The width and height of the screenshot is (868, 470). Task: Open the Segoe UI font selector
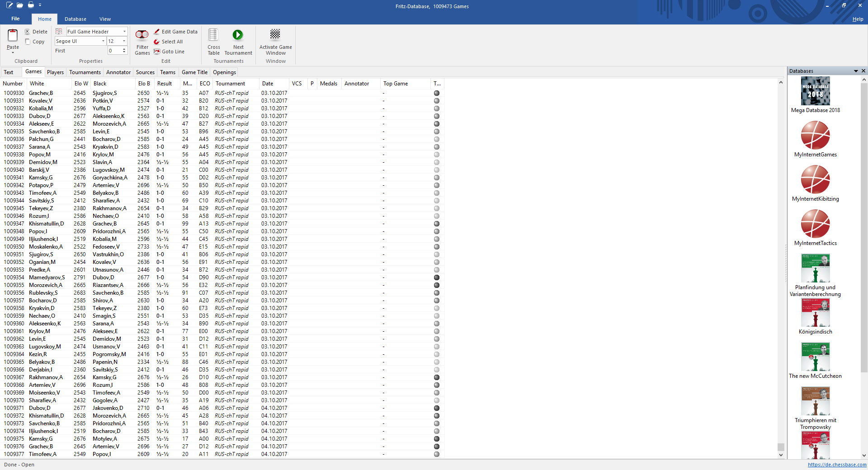click(x=80, y=41)
